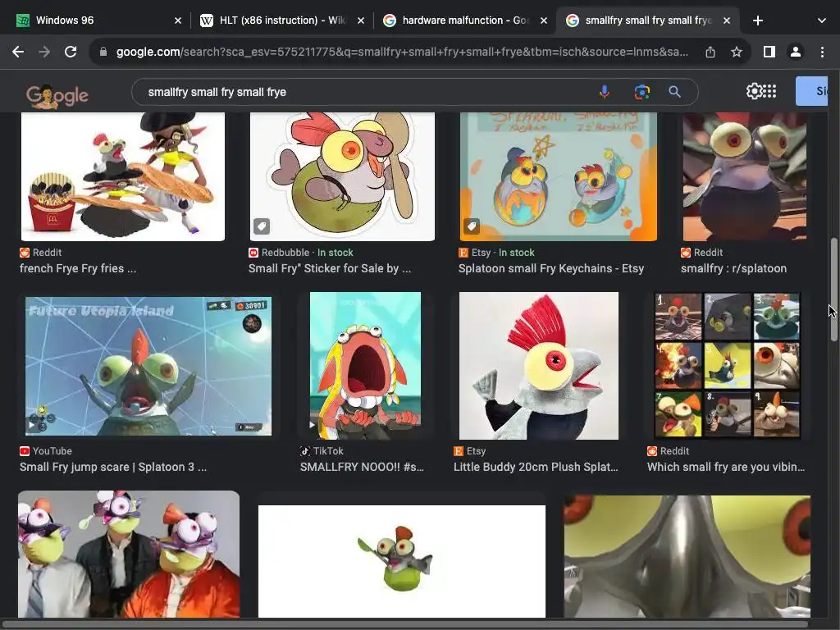Click 'Small Fry" Sticker for Sale' link
Viewport: 840px width, 630px height.
tap(330, 268)
